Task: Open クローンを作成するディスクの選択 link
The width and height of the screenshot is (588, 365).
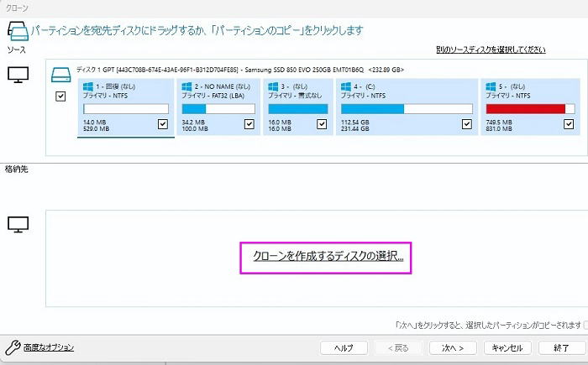Action: [328, 256]
